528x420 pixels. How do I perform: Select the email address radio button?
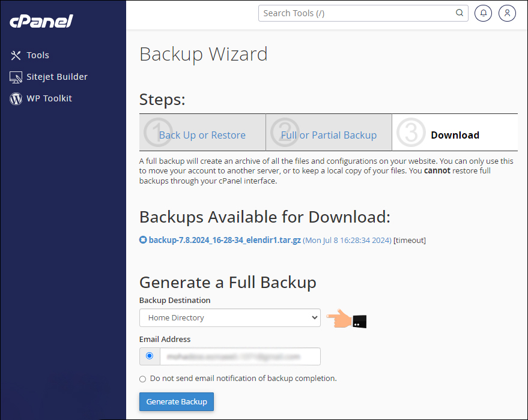coord(150,356)
